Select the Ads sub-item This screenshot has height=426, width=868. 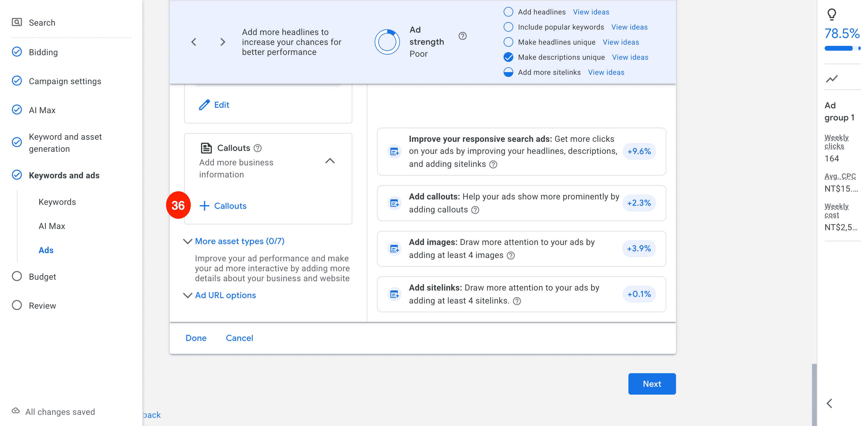46,250
